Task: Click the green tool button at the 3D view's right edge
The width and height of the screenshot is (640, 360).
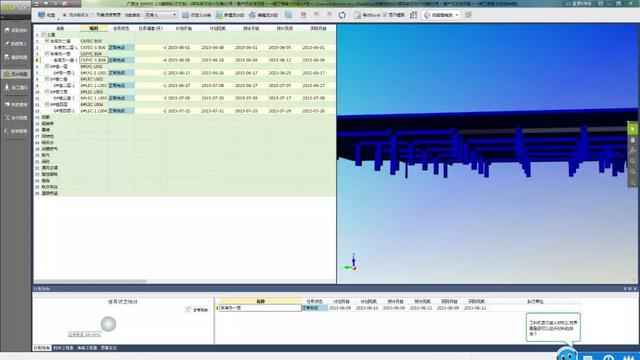Action: coord(633,129)
